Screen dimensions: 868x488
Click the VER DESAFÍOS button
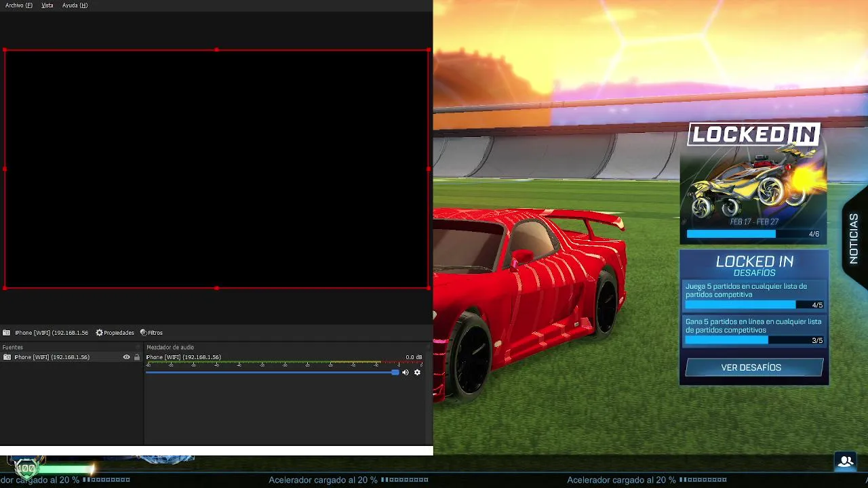click(x=754, y=367)
